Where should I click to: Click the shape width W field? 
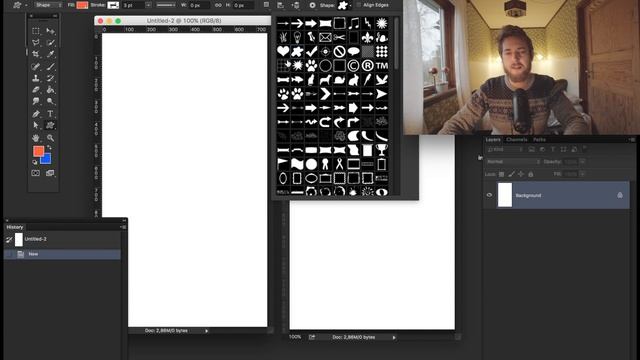(x=199, y=5)
